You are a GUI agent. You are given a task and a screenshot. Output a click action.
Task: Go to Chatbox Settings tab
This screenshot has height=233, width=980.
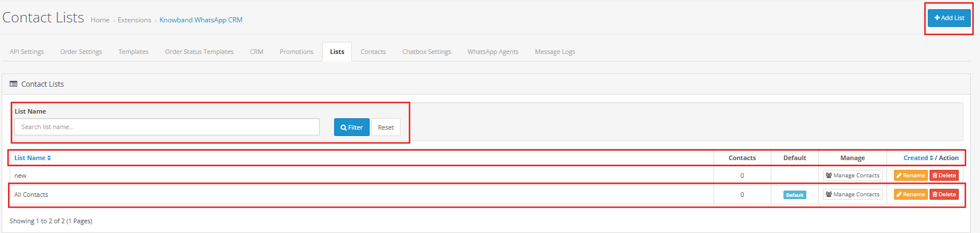pos(426,52)
